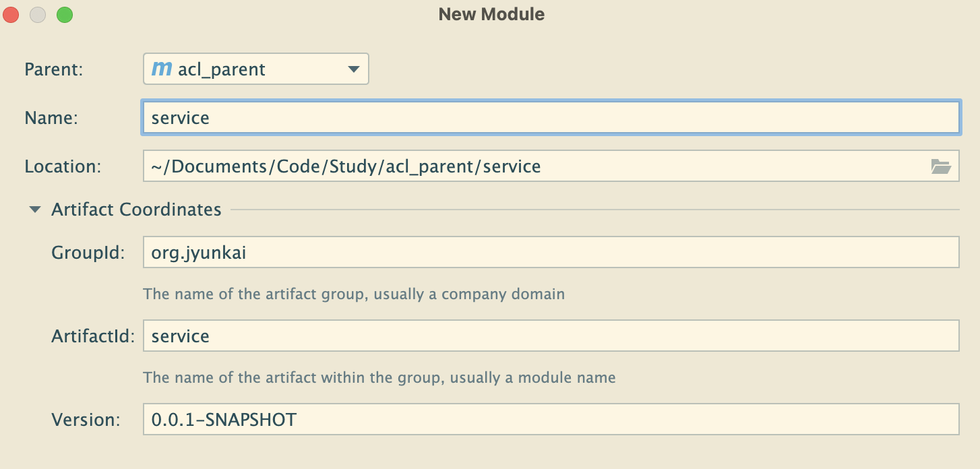Open the Parent dropdown arrow
The width and height of the screenshot is (980, 469).
pyautogui.click(x=353, y=69)
